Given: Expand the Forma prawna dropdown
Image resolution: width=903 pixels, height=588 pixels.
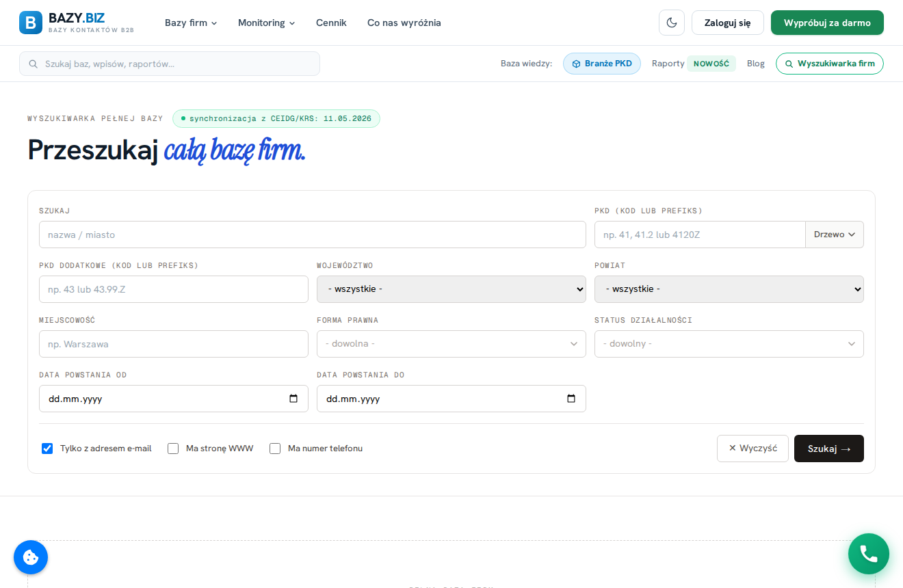Looking at the screenshot, I should (451, 344).
